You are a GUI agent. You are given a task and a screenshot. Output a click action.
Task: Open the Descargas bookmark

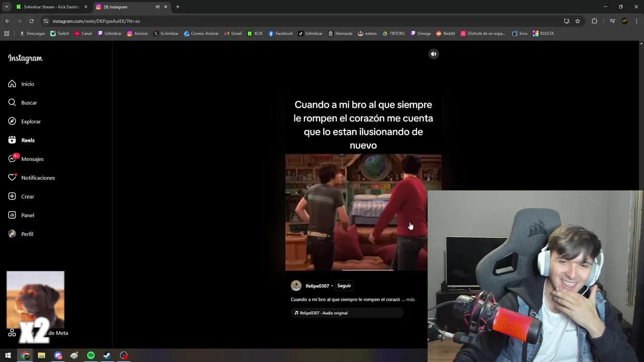[x=32, y=34]
